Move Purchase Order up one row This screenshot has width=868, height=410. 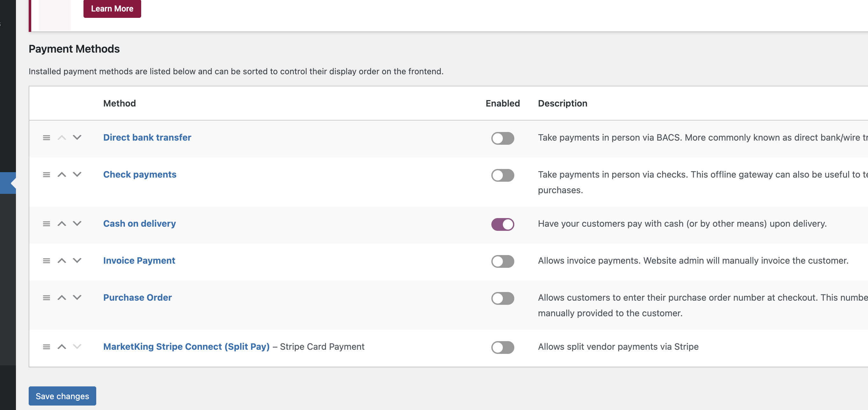(62, 298)
